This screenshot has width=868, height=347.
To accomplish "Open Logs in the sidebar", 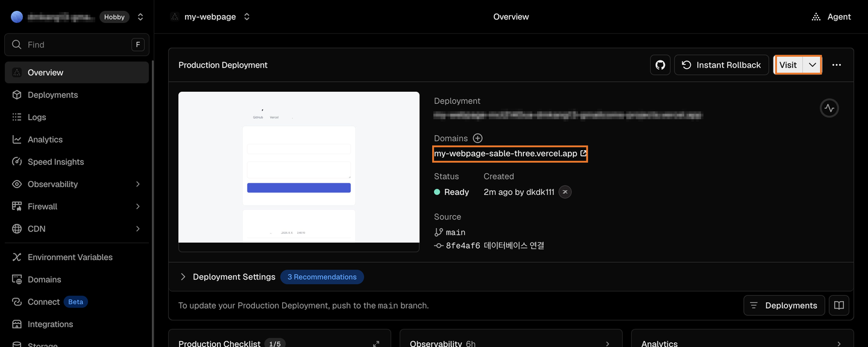I will click(77, 117).
